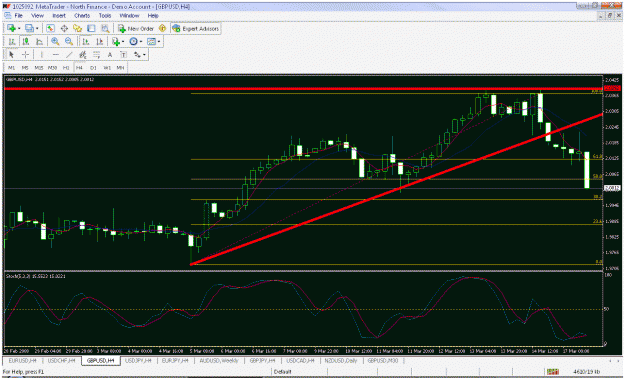Image resolution: width=625 pixels, height=378 pixels.
Task: Switch to the EURUSD,H4 chart tab
Action: [23, 360]
